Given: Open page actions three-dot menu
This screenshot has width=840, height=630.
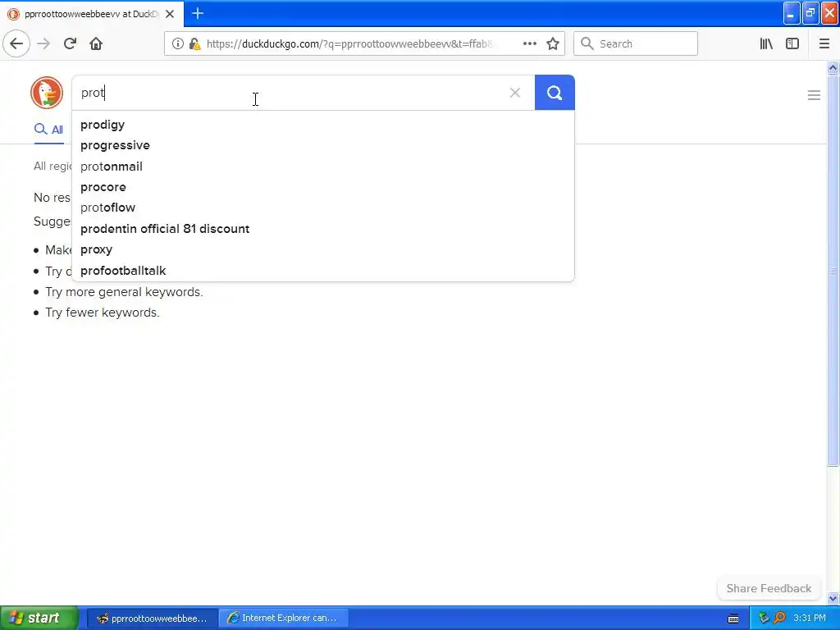Looking at the screenshot, I should [x=529, y=44].
